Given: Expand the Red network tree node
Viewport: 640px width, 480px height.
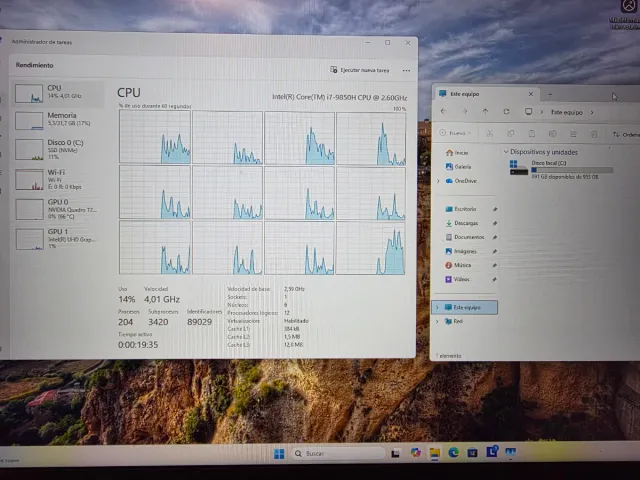Looking at the screenshot, I should (x=439, y=321).
